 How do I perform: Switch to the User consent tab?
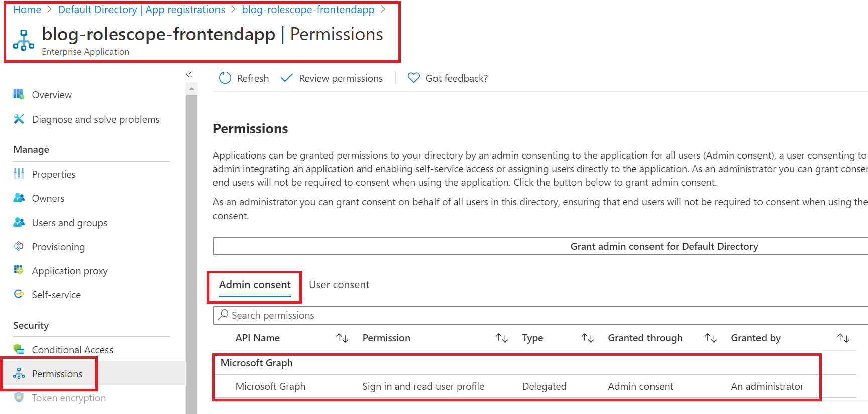pyautogui.click(x=339, y=285)
